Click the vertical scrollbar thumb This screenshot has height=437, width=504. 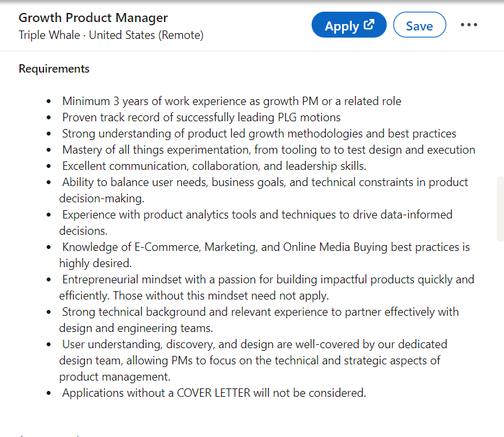tap(499, 209)
